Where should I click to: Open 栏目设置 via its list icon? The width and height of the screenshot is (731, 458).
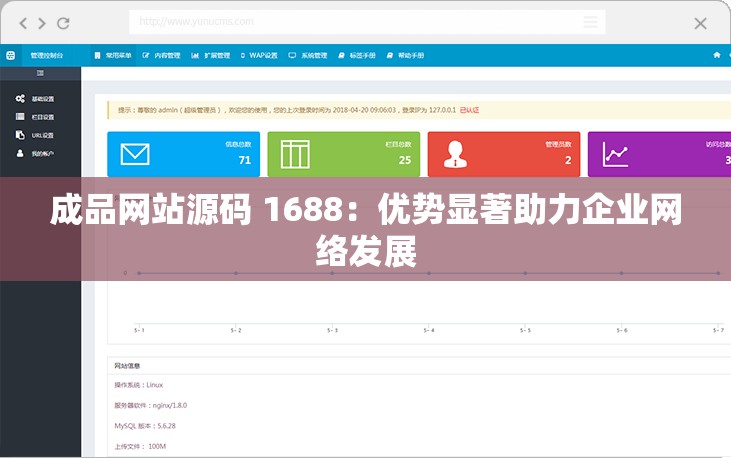click(20, 117)
